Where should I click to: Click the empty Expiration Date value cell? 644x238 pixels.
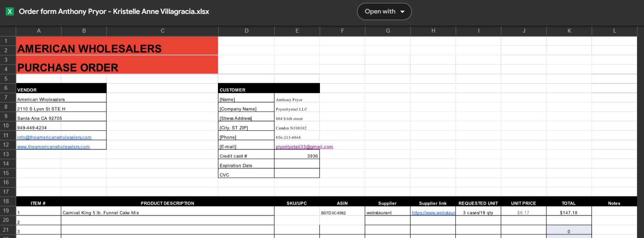297,164
